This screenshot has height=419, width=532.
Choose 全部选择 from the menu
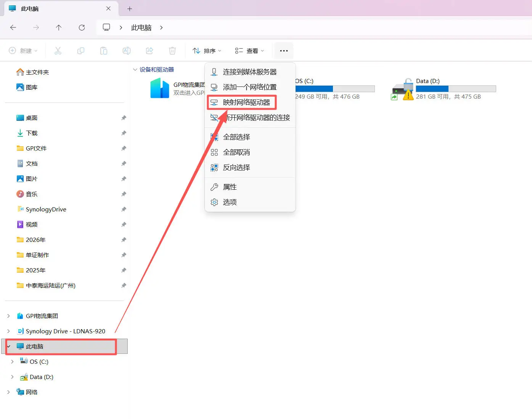(x=236, y=137)
